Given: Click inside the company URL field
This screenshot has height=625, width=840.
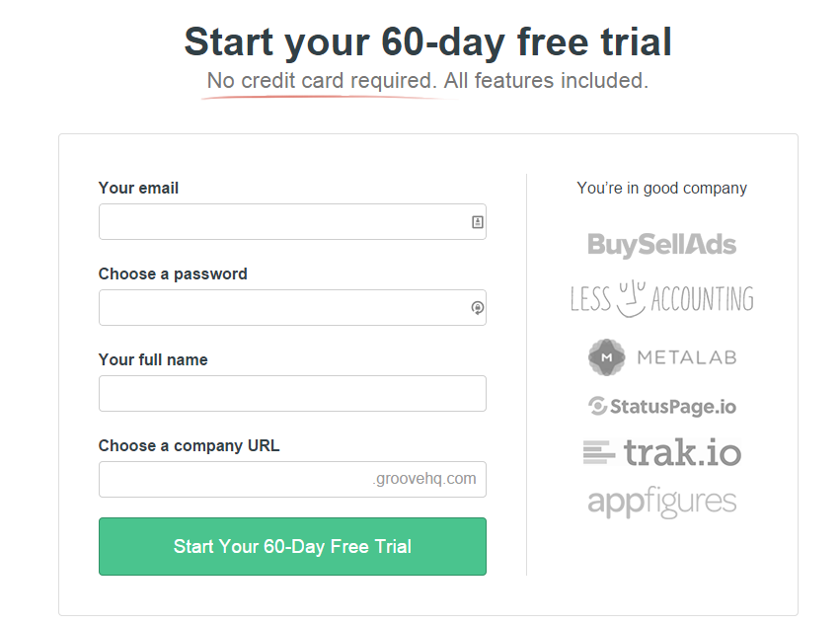Looking at the screenshot, I should [x=247, y=479].
